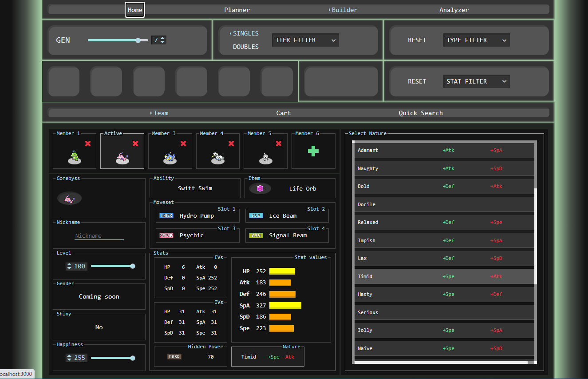
Task: Switch to the Cart tab
Action: [284, 113]
